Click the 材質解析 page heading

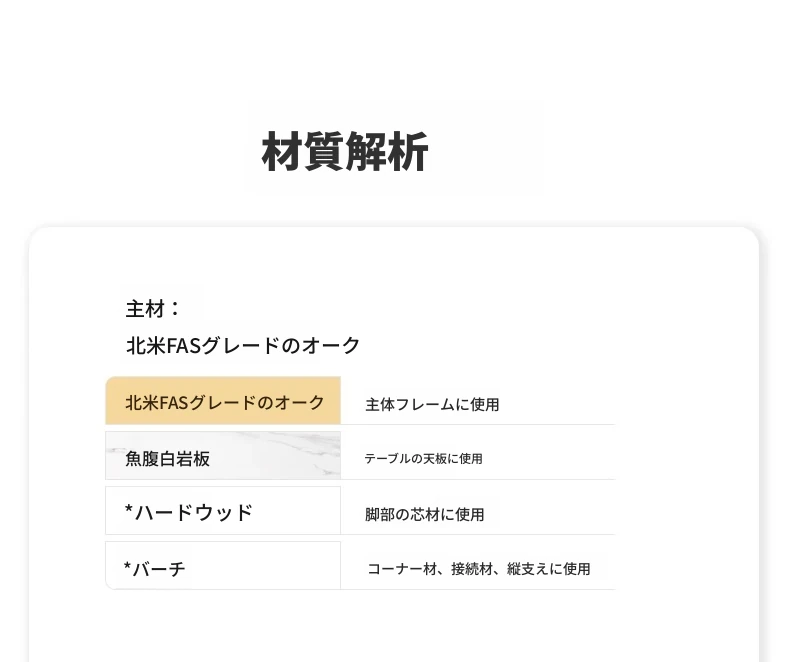point(345,152)
